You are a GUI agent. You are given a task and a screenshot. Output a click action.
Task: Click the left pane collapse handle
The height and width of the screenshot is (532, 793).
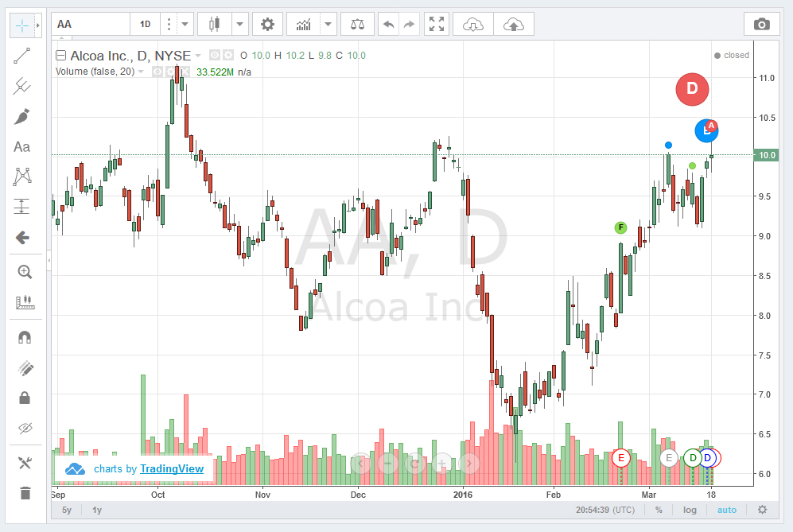pos(49,261)
